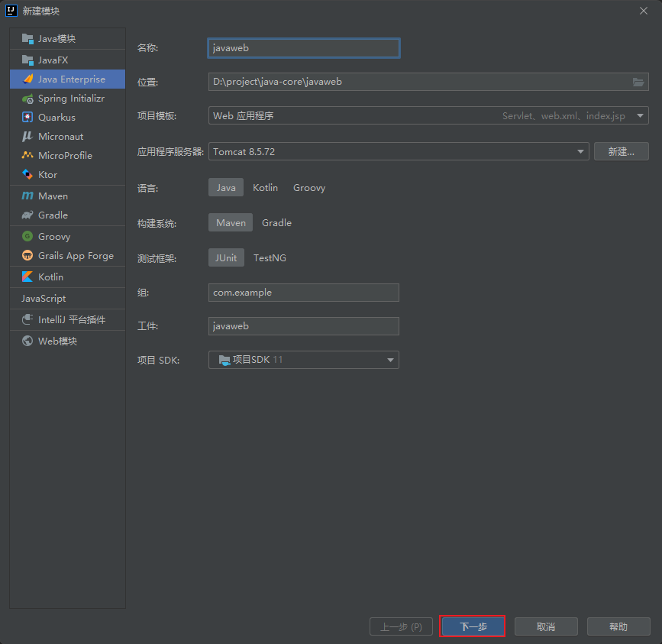The image size is (662, 644).
Task: Select JavaScript in the module list
Action: click(67, 298)
